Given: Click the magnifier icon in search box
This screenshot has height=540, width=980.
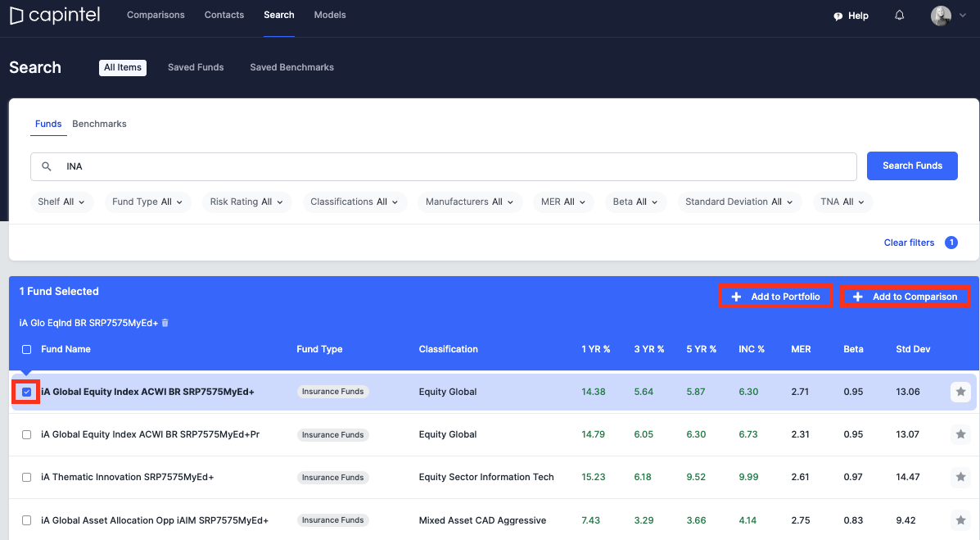Looking at the screenshot, I should click(46, 166).
